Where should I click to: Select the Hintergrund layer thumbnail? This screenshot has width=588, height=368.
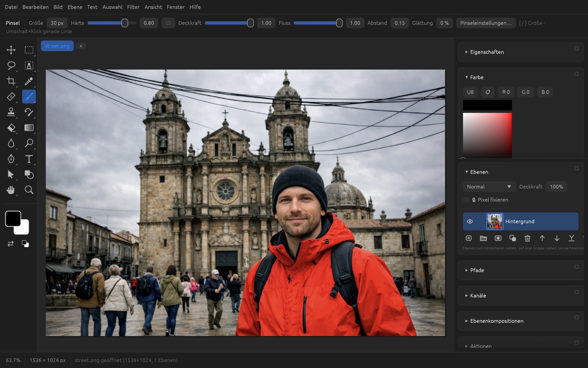(x=495, y=221)
